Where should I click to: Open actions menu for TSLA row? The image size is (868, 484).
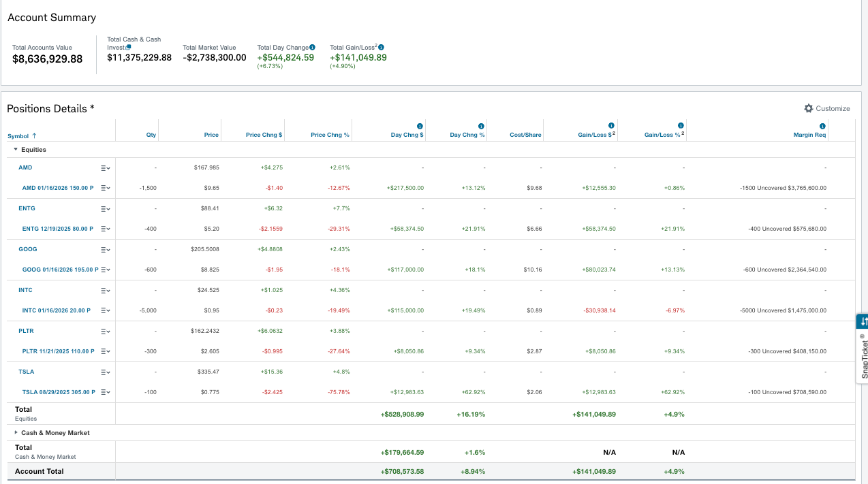105,372
